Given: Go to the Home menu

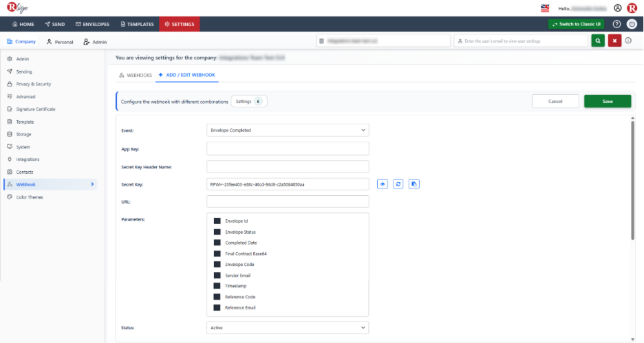Looking at the screenshot, I should pos(23,24).
